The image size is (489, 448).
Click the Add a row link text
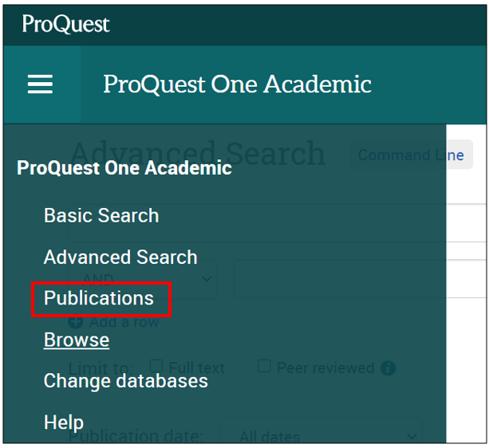124,322
